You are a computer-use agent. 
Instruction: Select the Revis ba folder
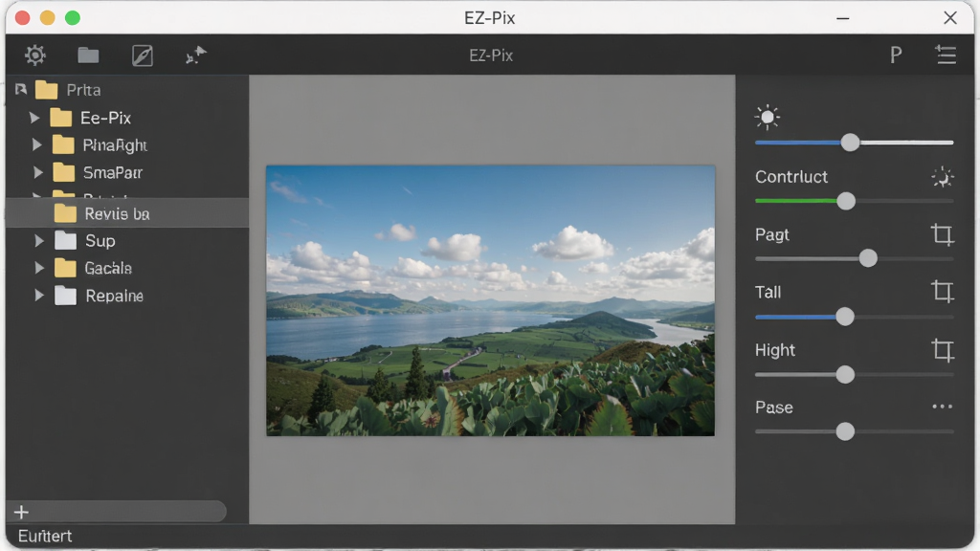tap(127, 213)
